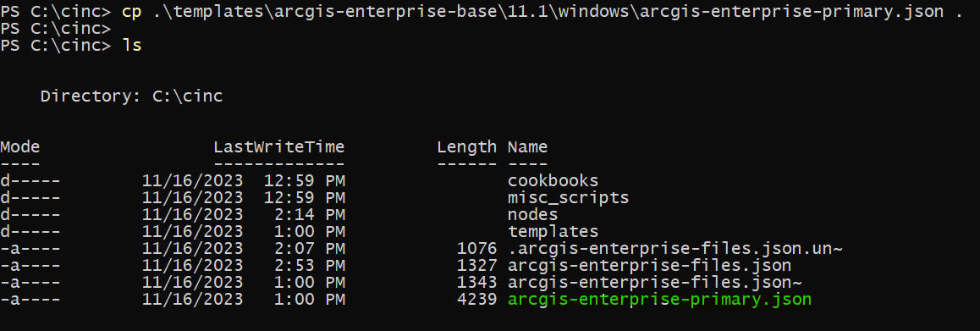Click the arcgis-enterprise-files.json~ backup file name
This screenshot has width=980, height=331.
tap(654, 282)
